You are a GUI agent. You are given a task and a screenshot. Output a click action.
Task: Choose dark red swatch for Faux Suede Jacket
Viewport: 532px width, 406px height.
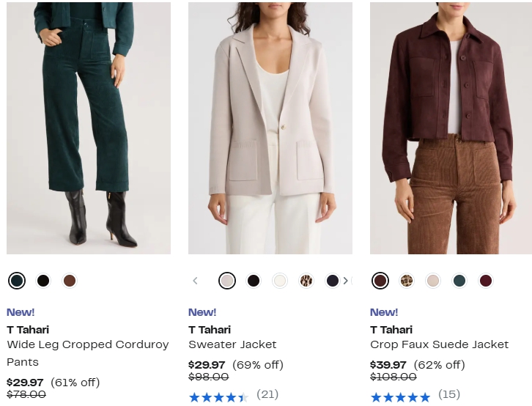tap(486, 281)
